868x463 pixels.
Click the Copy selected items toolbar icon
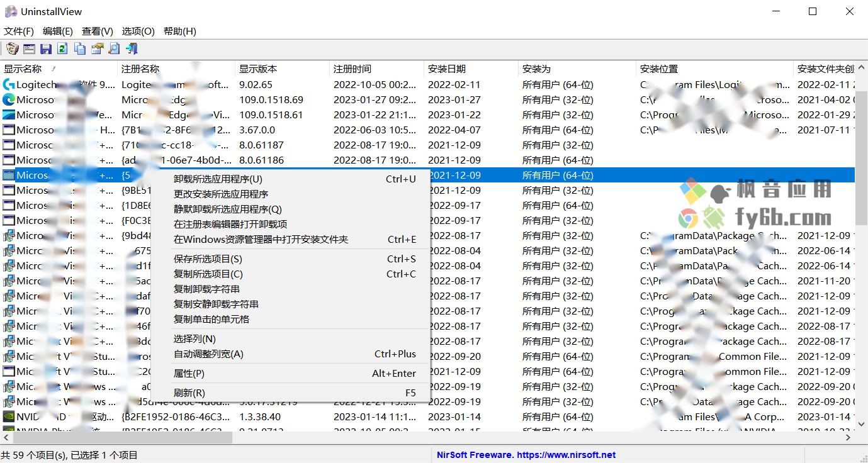(80, 48)
